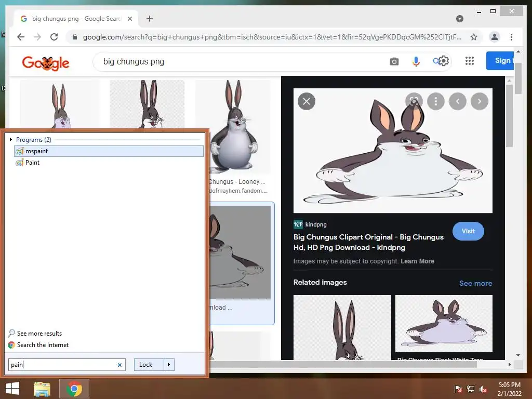The image size is (532, 399).
Task: Open the Big Chungus Black White related image
Action: pyautogui.click(x=444, y=323)
